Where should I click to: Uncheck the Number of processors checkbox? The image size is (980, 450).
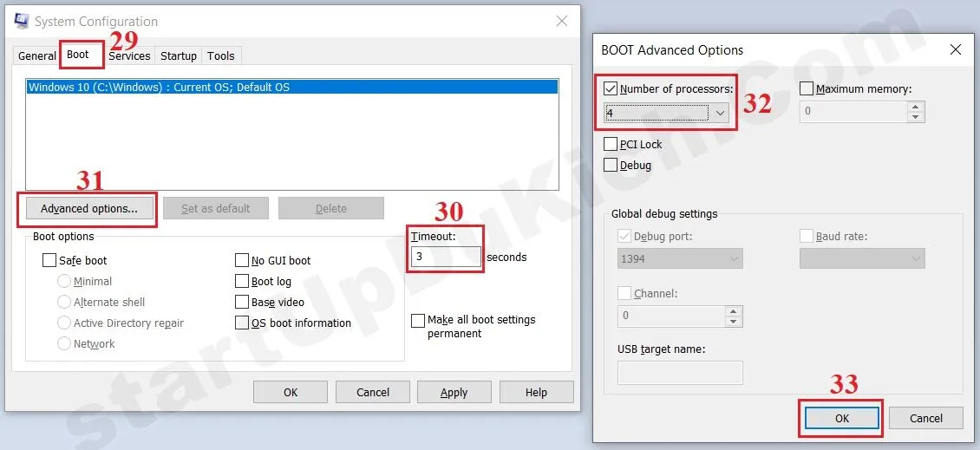(x=611, y=88)
